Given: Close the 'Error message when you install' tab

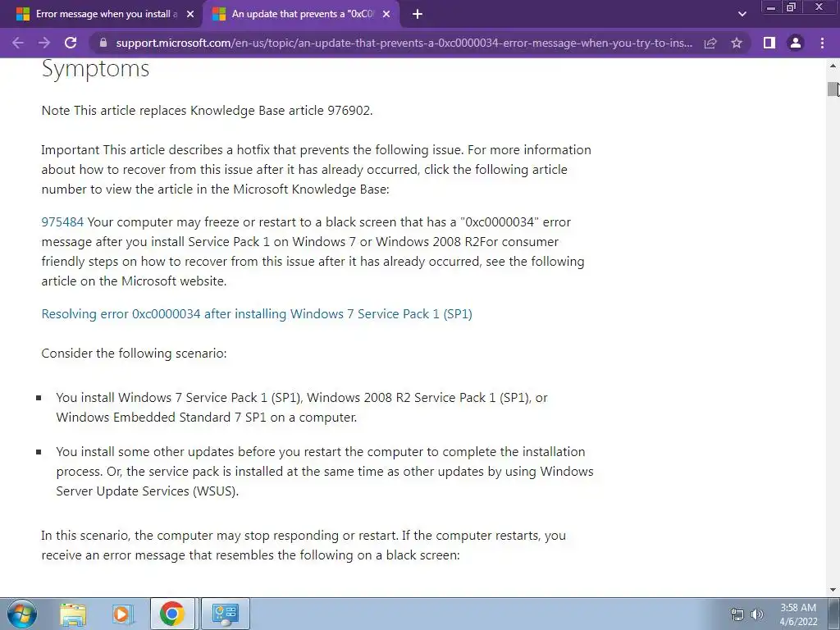Looking at the screenshot, I should [190, 15].
